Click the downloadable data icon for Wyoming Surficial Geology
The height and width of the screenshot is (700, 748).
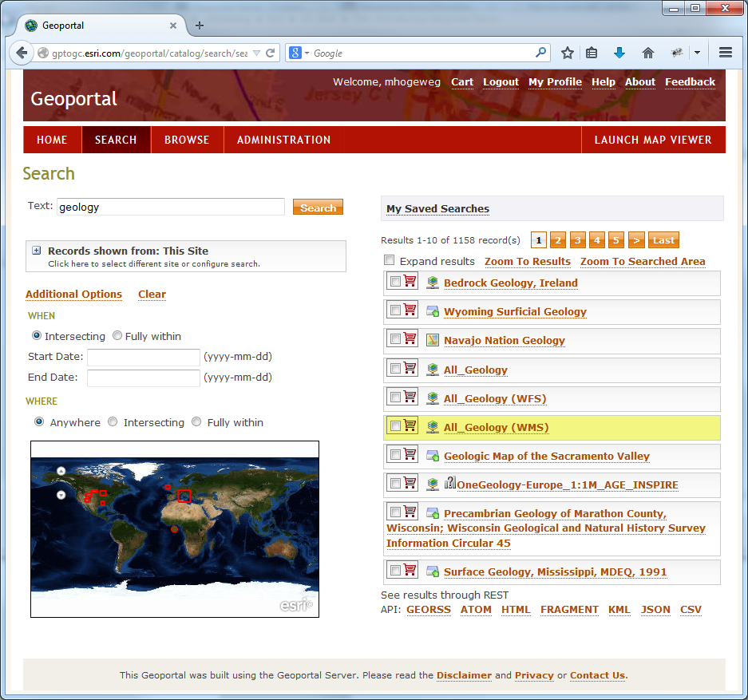(x=432, y=310)
